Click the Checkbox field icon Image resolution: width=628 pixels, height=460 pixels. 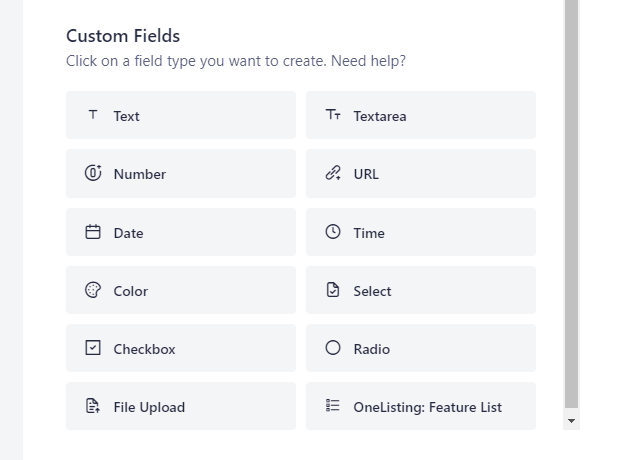point(93,348)
